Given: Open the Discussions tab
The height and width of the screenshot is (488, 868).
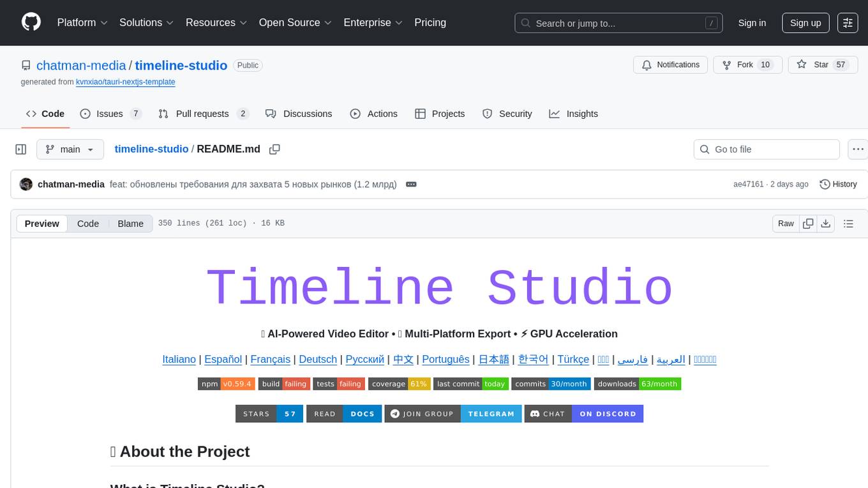Looking at the screenshot, I should 299,114.
